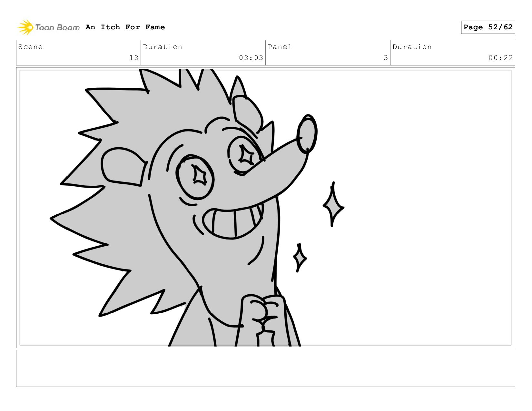Click panel duration value '00:22'
This screenshot has width=532, height=411.
click(x=500, y=58)
